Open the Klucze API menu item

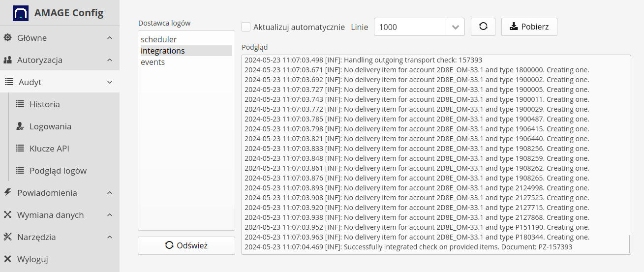coord(49,149)
